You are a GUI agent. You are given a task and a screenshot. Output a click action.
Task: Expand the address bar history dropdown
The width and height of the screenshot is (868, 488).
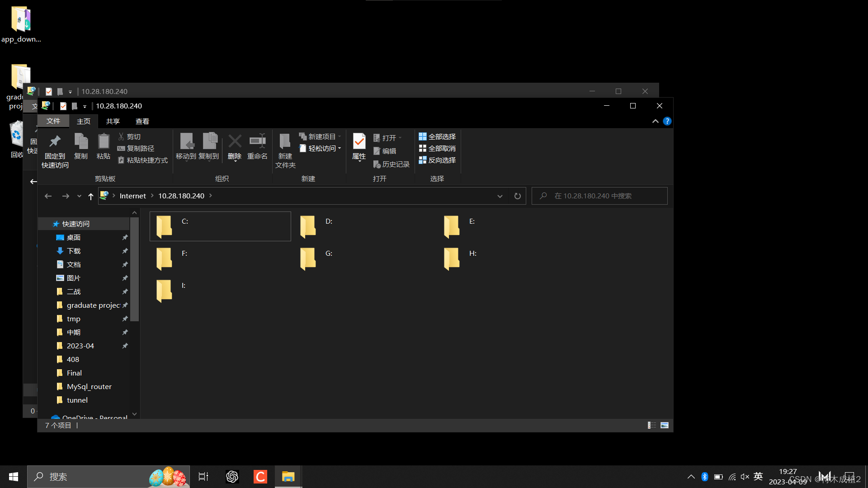pos(500,196)
